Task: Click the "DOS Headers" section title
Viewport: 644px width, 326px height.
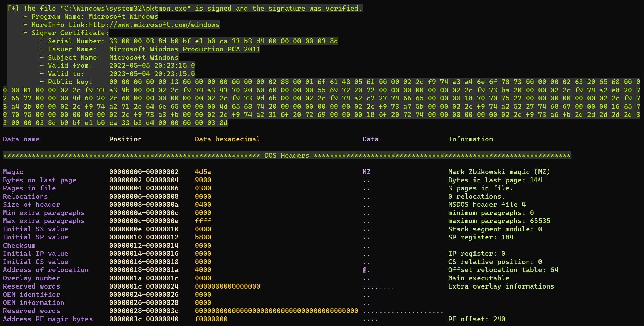Action: coord(287,156)
